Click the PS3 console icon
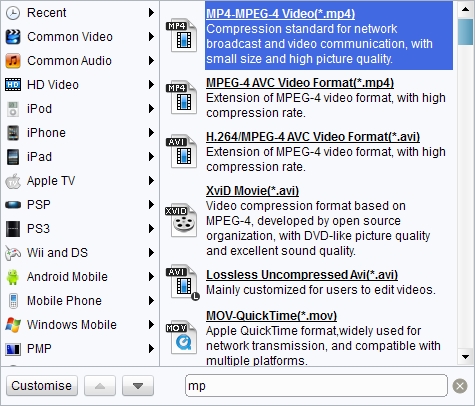 [x=13, y=229]
